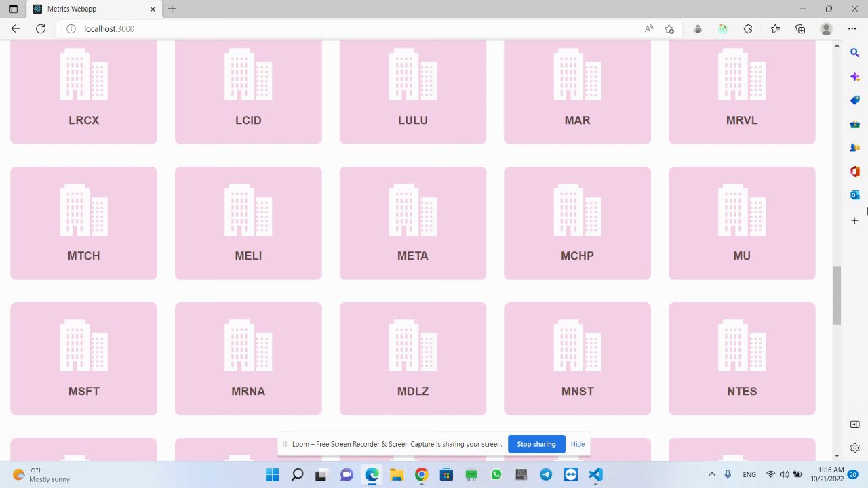Close the Metrics Webapp tab

153,9
